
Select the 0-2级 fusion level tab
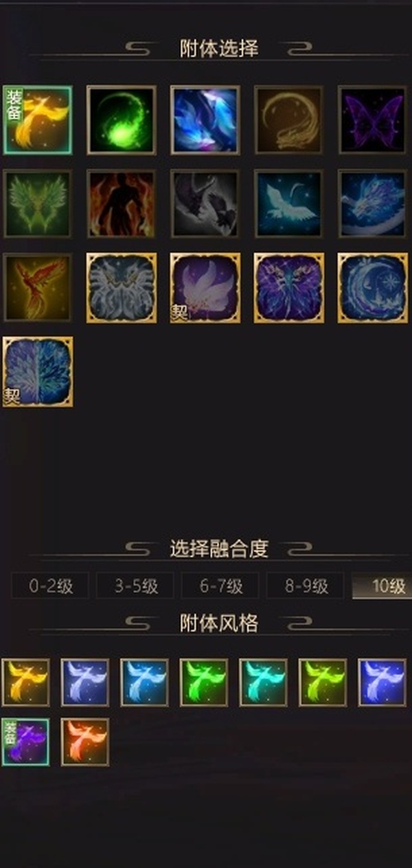[50, 586]
